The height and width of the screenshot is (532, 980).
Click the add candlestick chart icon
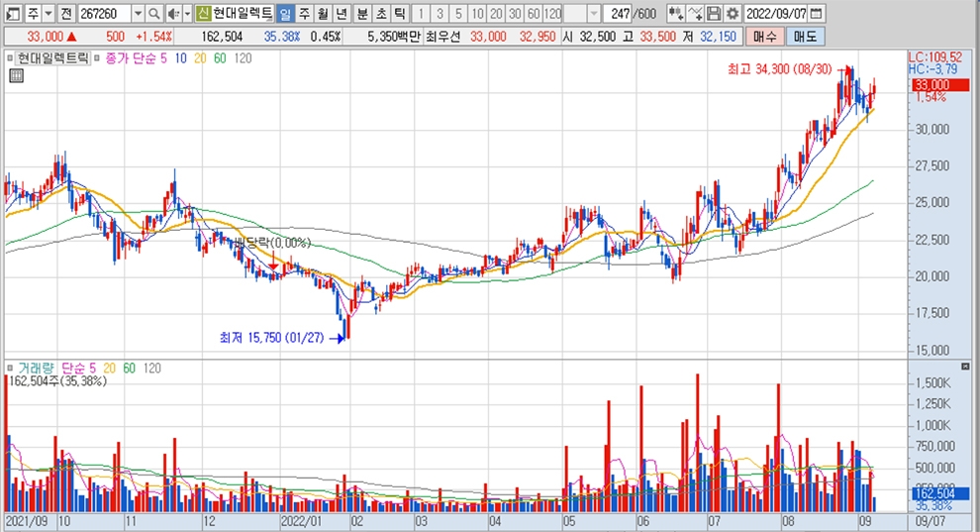[675, 13]
